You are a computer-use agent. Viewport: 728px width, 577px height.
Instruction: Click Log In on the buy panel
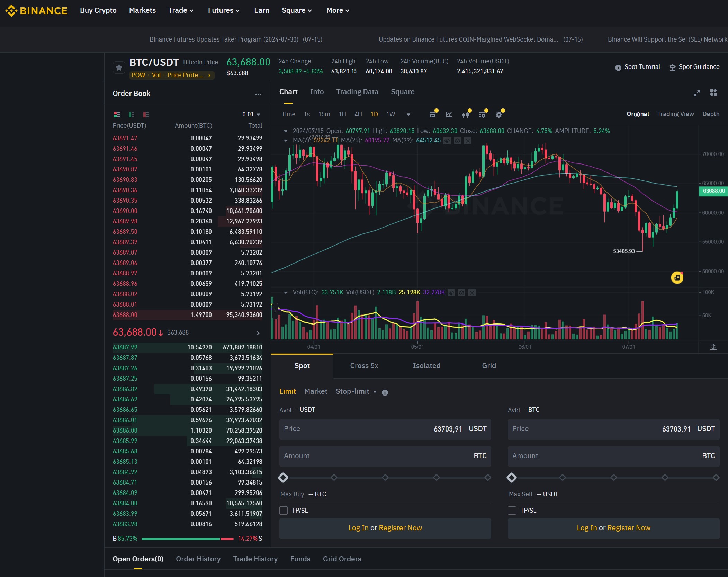point(358,528)
